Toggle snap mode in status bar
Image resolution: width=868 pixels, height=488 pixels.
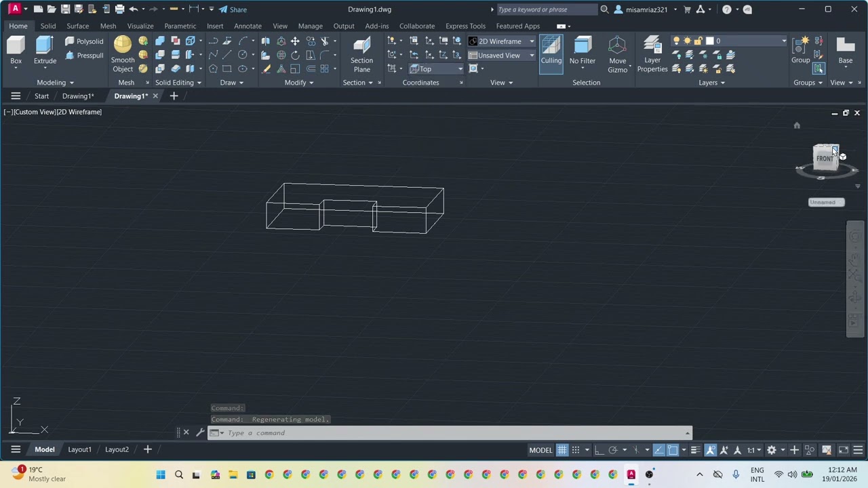[576, 450]
